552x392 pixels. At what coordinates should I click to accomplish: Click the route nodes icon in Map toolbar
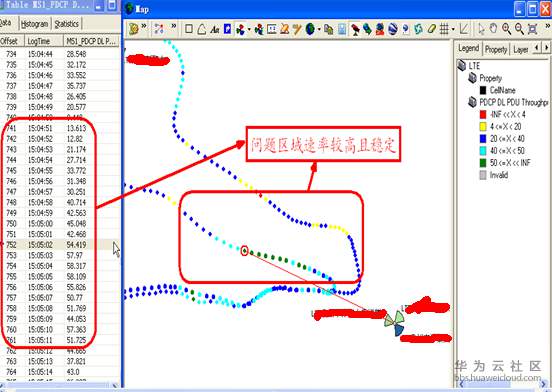(x=159, y=29)
